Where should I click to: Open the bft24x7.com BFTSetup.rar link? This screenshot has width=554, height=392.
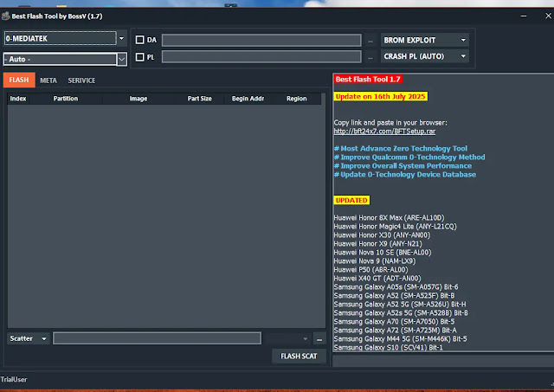tap(384, 131)
